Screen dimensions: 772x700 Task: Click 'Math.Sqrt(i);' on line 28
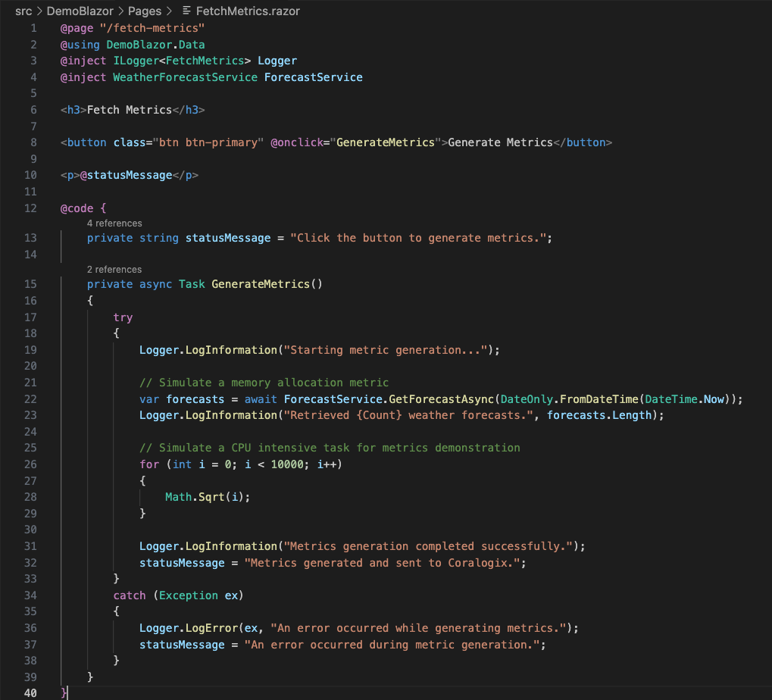(208, 497)
